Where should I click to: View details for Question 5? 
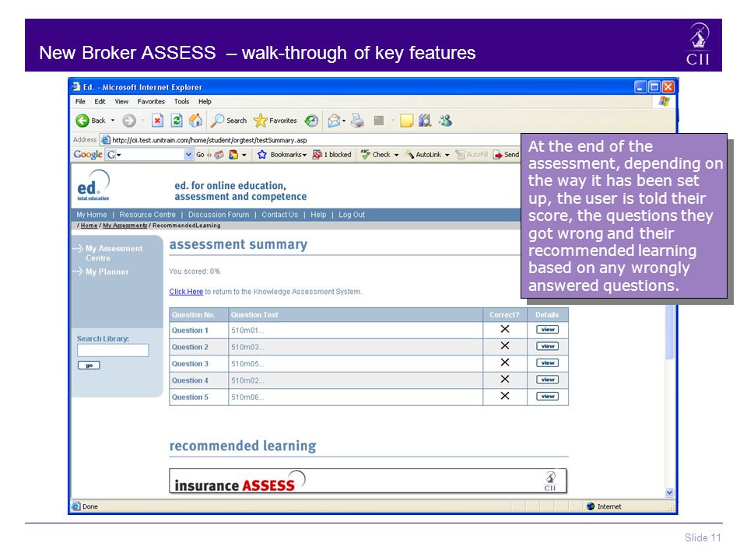[x=547, y=396]
